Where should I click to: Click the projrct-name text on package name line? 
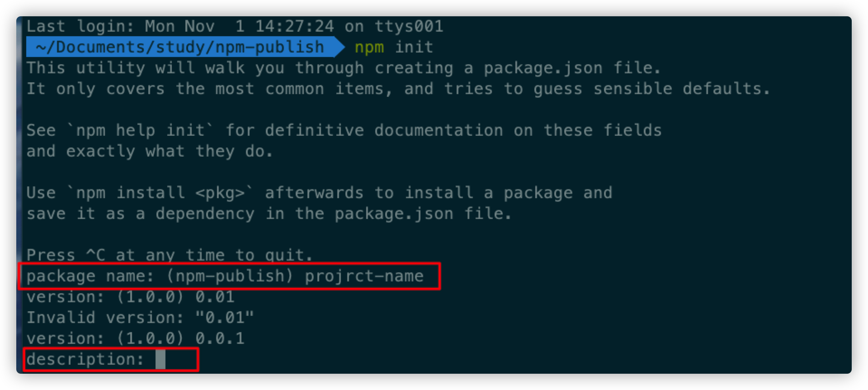pos(364,276)
